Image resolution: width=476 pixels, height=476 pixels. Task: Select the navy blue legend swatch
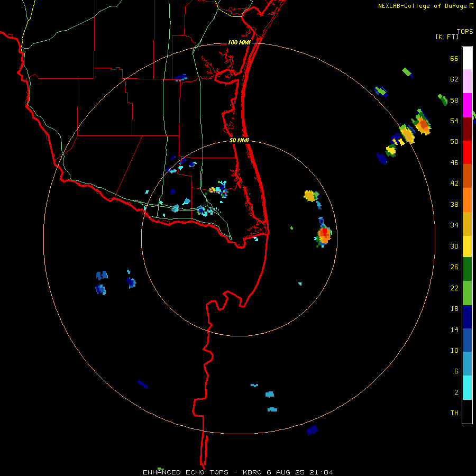(467, 317)
